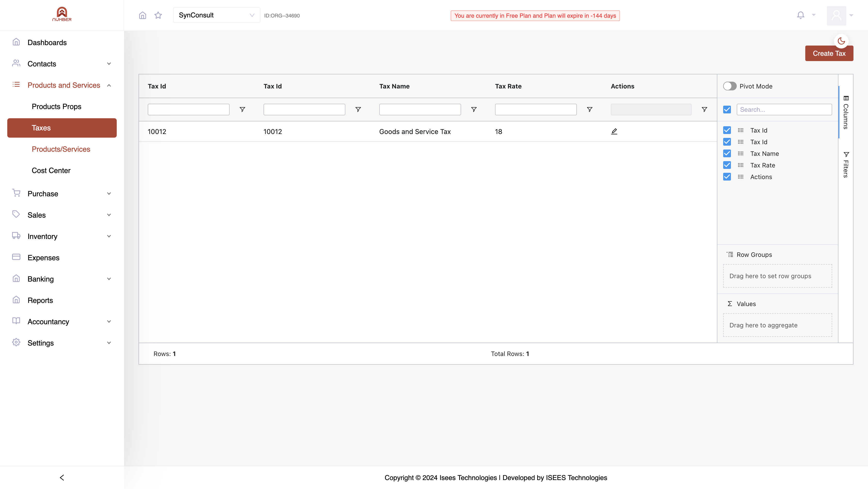Switch to the Filters side tab

tap(846, 165)
